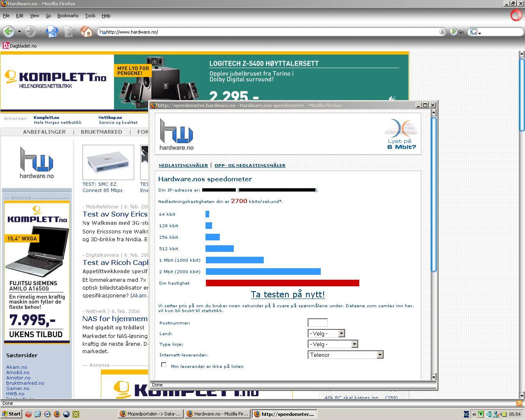
Task: Click ANBEFALINGER in the site navigation
Action: click(x=44, y=132)
